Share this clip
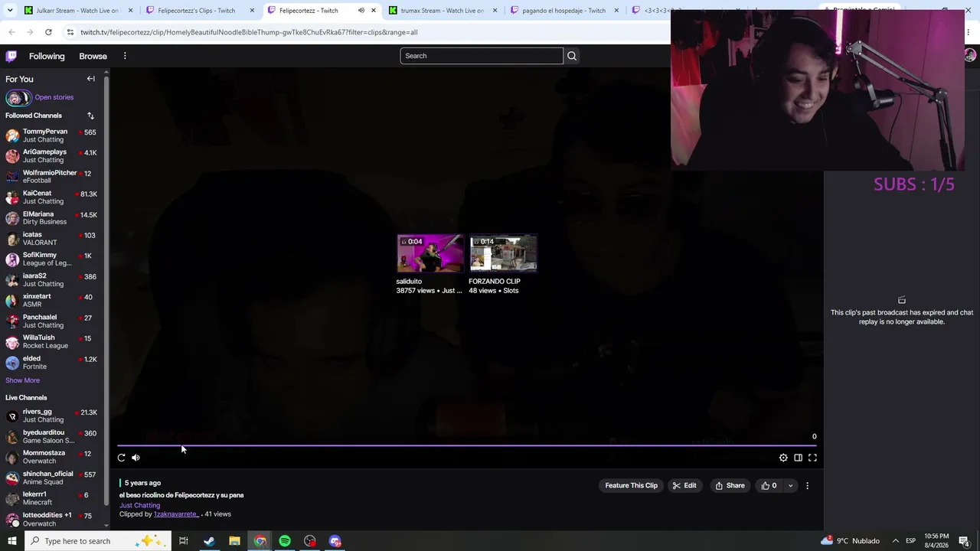 pyautogui.click(x=730, y=485)
